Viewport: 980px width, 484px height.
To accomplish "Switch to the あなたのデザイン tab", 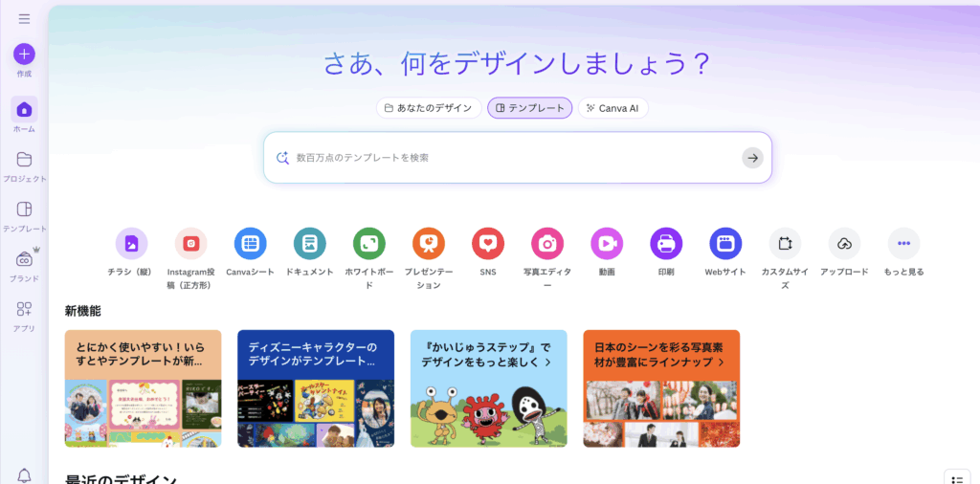I will 429,108.
